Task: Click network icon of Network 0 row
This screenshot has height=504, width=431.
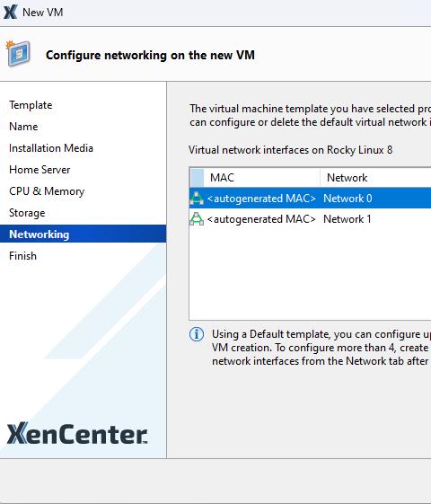Action: (x=197, y=199)
